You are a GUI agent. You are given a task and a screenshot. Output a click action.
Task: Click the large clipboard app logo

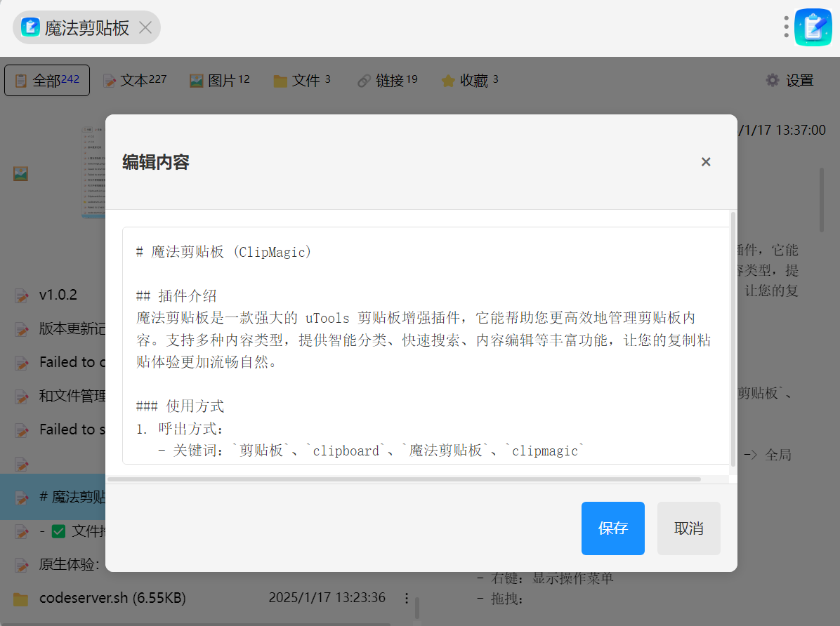[813, 27]
